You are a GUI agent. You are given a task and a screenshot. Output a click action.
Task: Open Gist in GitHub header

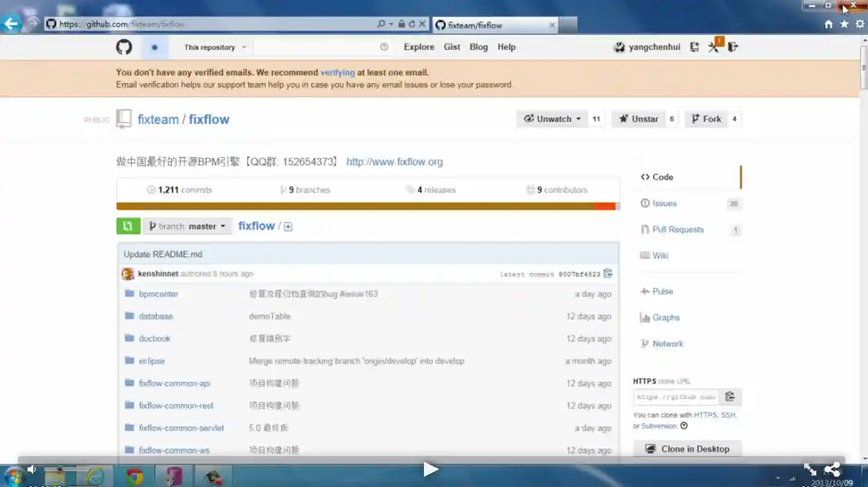pyautogui.click(x=452, y=47)
